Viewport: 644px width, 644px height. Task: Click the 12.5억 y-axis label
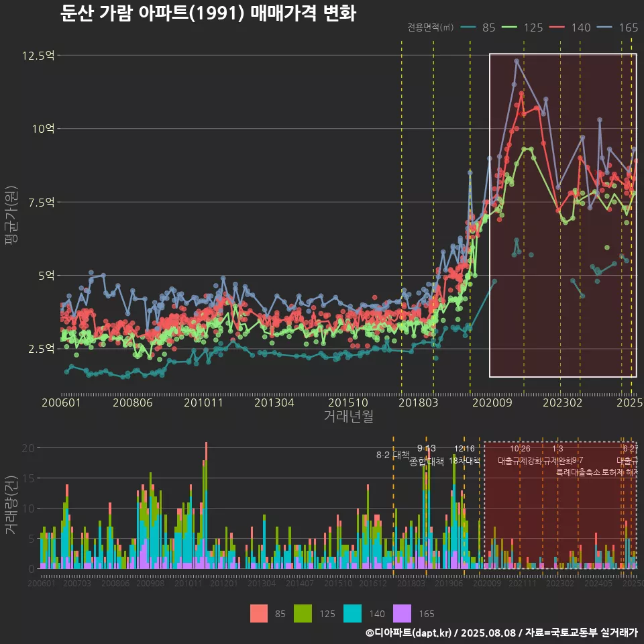pos(38,56)
